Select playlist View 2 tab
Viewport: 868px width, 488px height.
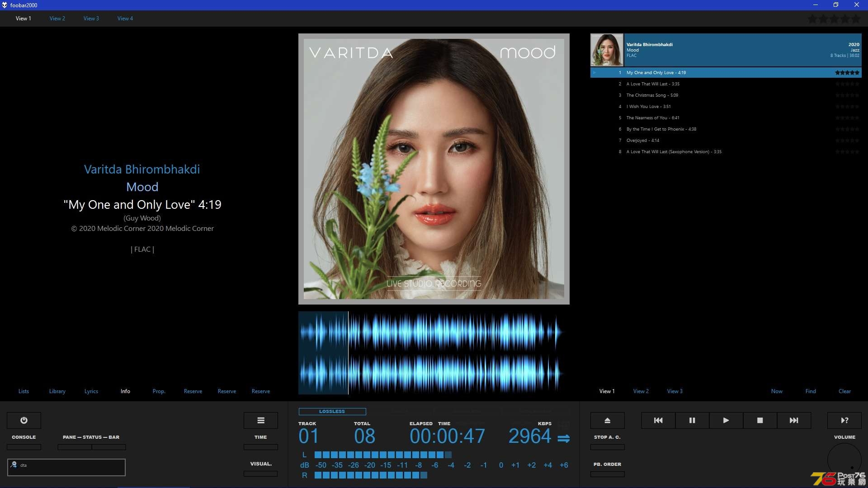tap(641, 391)
